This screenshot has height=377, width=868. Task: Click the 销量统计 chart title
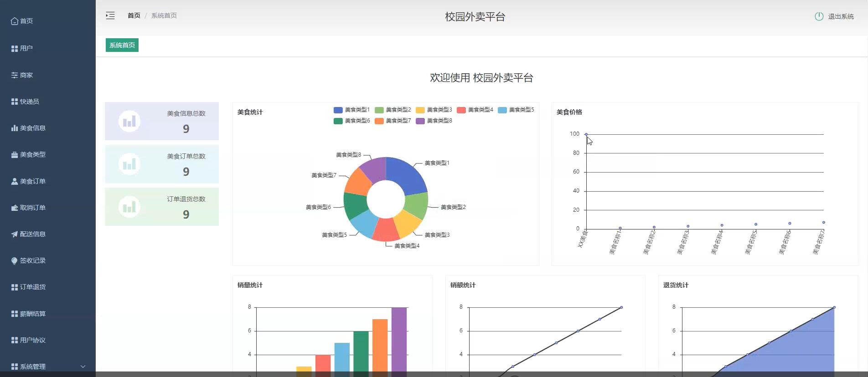250,285
